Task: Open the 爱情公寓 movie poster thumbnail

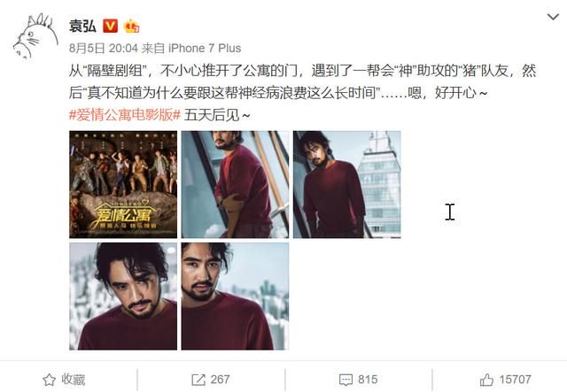Action: point(123,185)
